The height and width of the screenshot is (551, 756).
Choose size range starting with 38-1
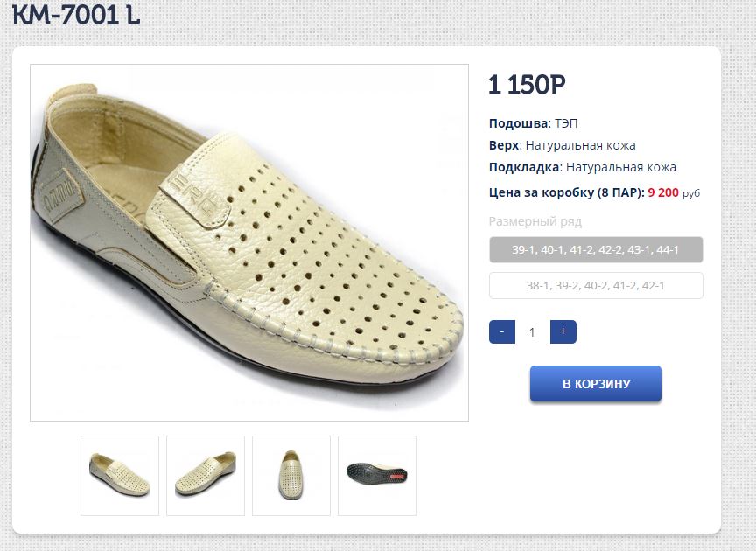596,286
